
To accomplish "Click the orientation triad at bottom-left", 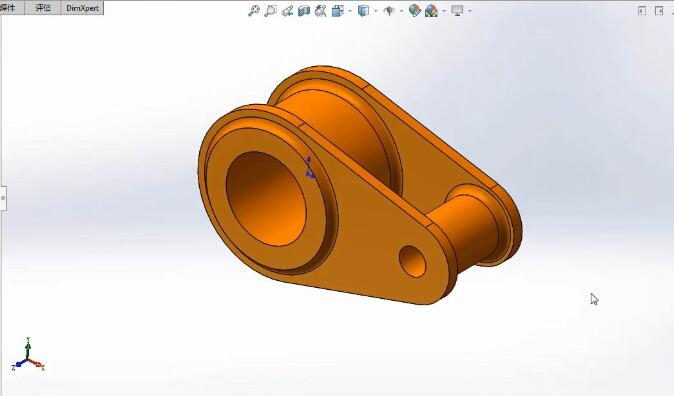I will (x=28, y=355).
